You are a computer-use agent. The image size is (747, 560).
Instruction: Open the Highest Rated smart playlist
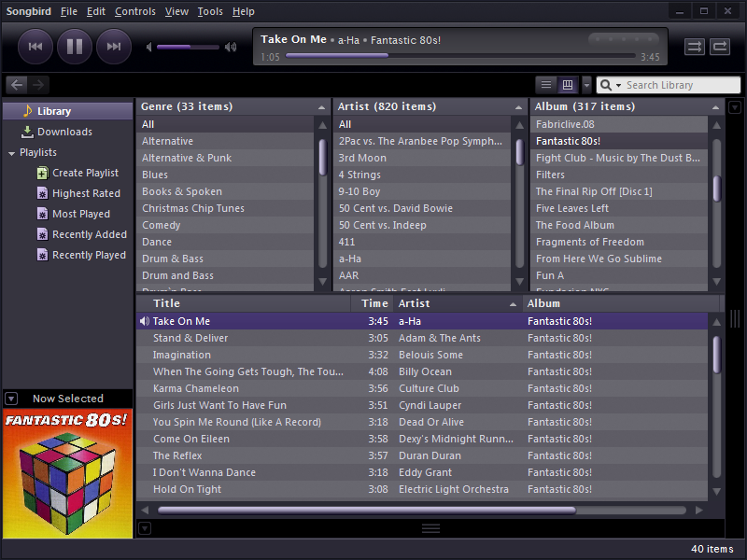(86, 193)
